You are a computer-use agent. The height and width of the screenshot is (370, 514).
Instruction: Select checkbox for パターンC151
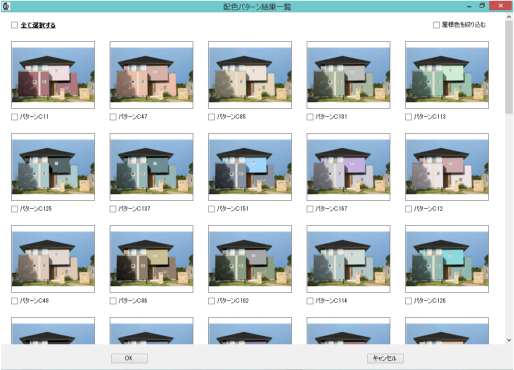click(211, 209)
